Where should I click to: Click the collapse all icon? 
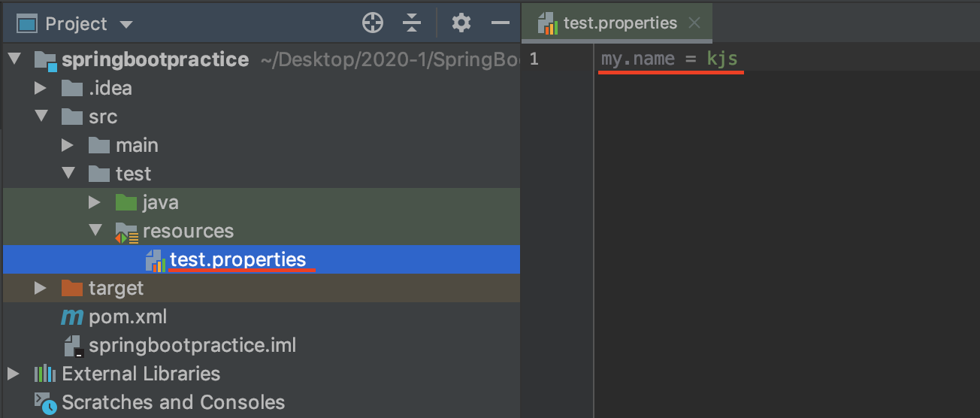(x=412, y=23)
